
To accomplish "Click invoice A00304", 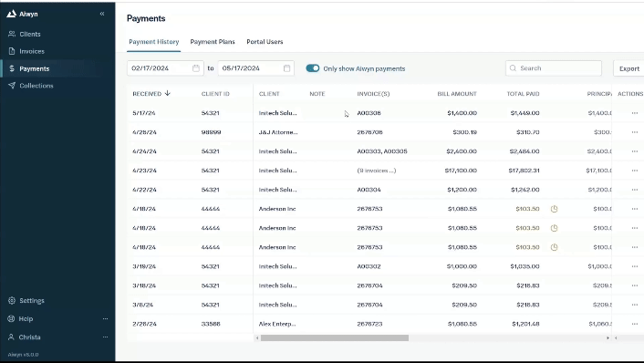I will pos(369,190).
